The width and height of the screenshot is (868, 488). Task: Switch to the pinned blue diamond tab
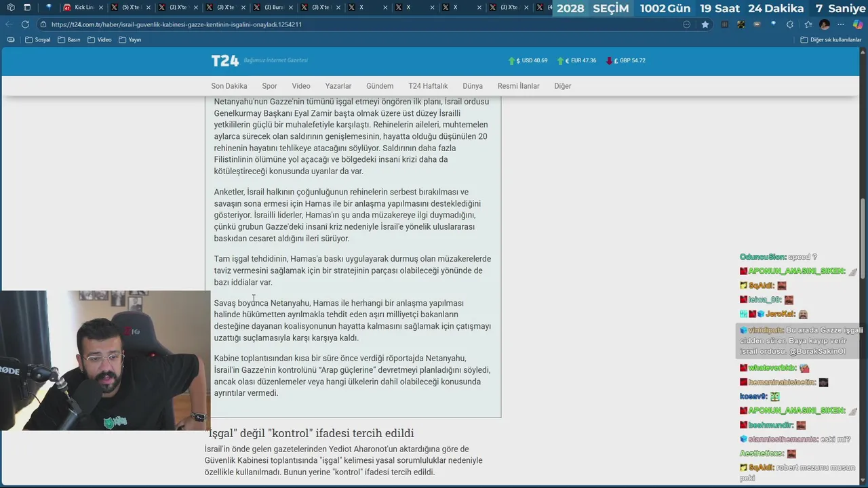[49, 7]
